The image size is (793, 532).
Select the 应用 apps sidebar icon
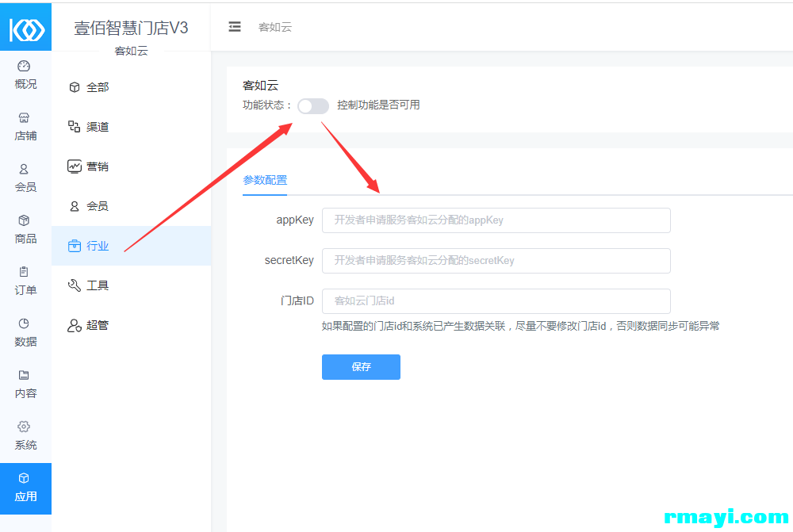point(25,488)
